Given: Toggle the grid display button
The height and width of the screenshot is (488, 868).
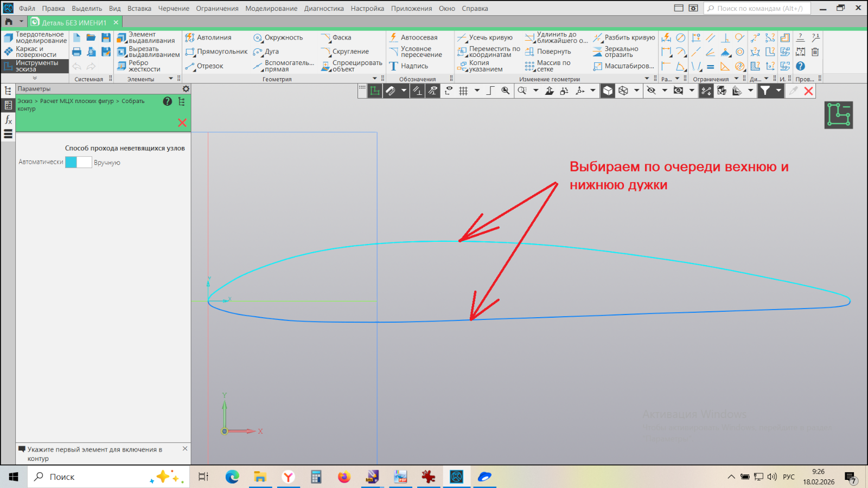Looking at the screenshot, I should [463, 91].
